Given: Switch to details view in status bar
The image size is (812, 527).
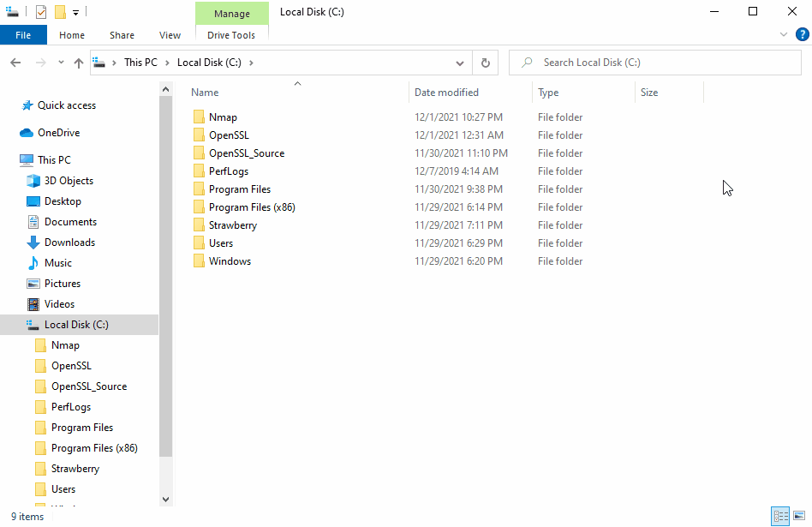Looking at the screenshot, I should tap(780, 516).
